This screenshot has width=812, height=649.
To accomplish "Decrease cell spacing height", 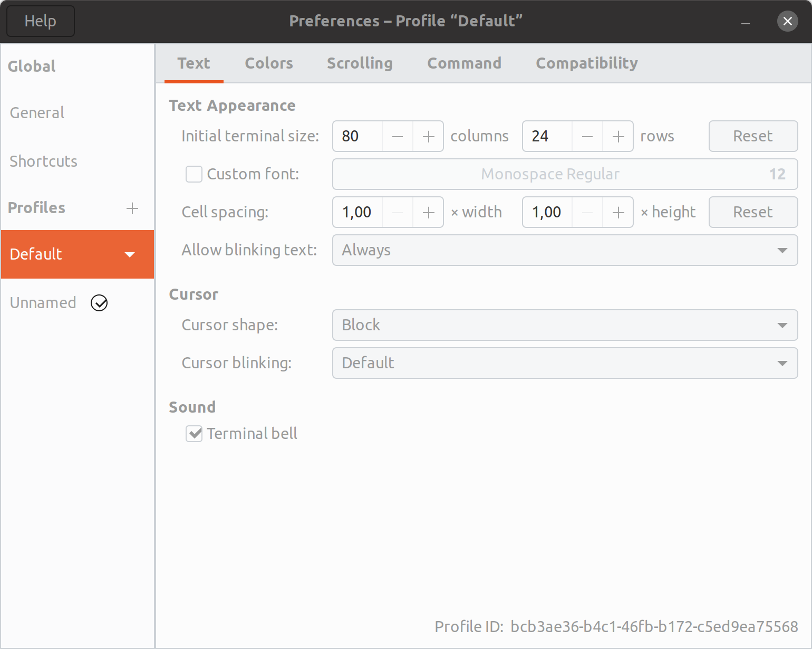I will pyautogui.click(x=587, y=212).
